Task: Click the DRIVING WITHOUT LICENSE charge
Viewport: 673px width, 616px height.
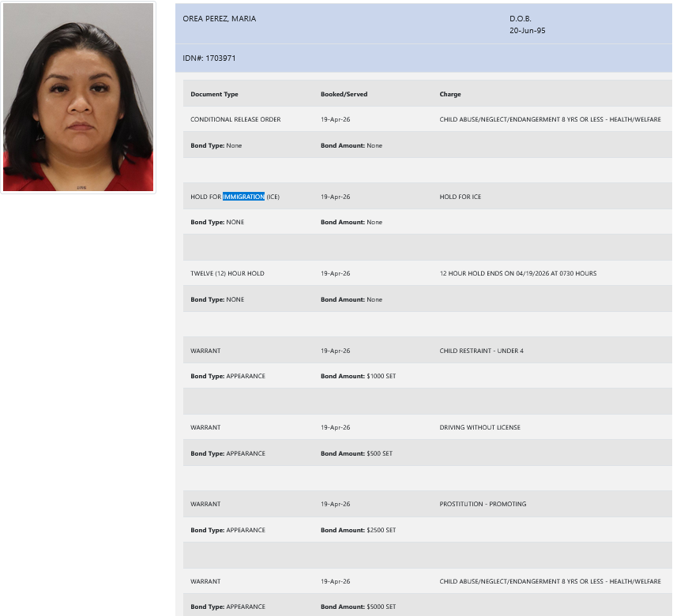Action: click(x=479, y=427)
